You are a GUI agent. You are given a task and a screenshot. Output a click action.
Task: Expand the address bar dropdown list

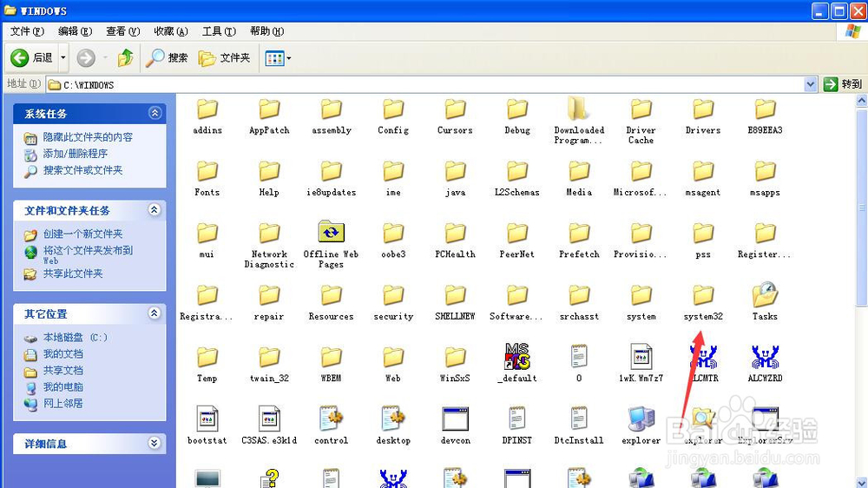point(811,84)
